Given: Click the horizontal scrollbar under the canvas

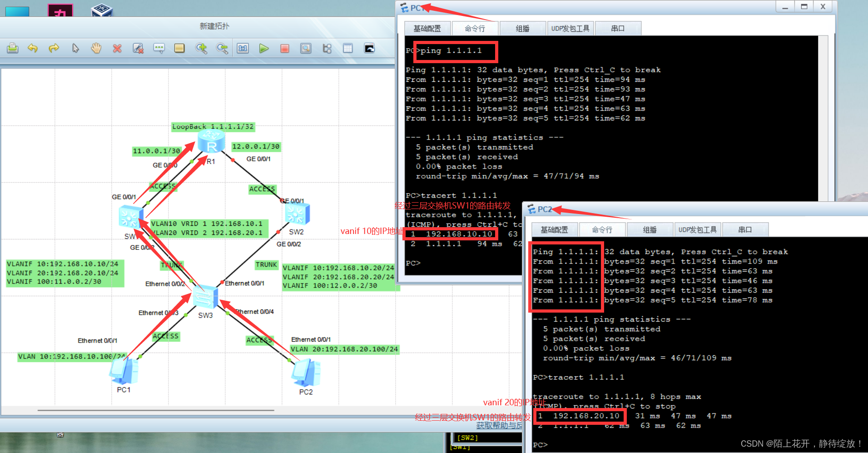Looking at the screenshot, I should [156, 410].
